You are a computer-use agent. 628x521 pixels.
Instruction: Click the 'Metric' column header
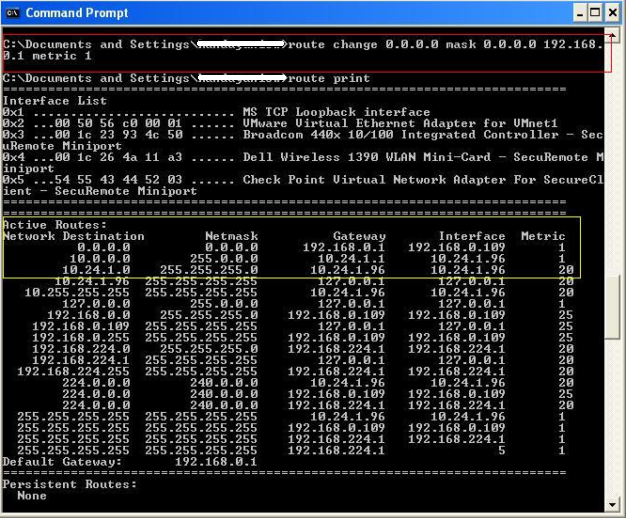click(x=543, y=237)
